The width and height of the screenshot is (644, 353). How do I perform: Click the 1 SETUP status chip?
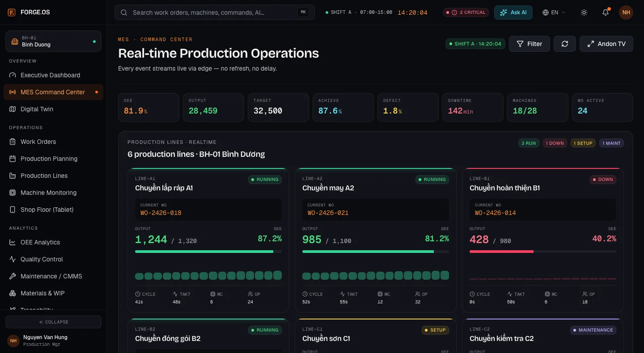(x=583, y=143)
